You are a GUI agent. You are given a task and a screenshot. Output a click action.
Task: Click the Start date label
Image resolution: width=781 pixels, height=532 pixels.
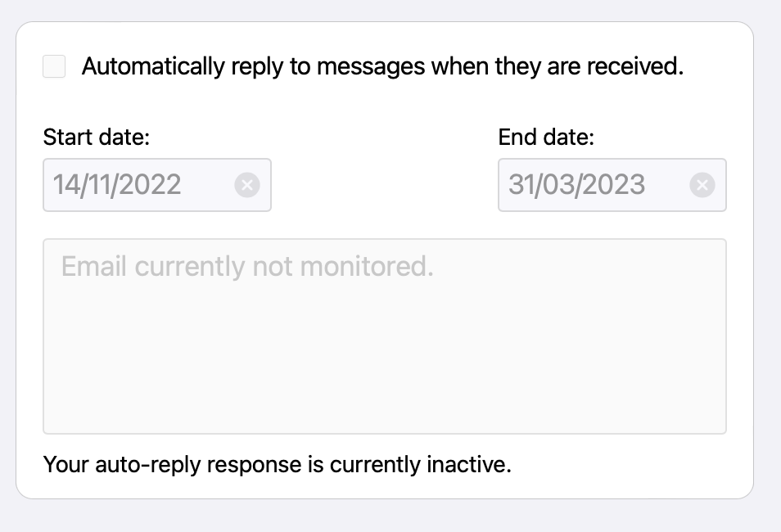pyautogui.click(x=96, y=137)
